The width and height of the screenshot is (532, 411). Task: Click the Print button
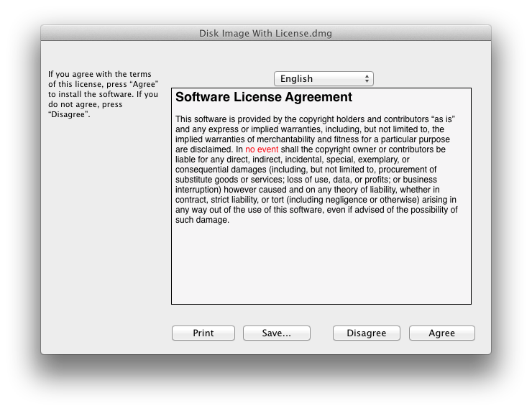click(203, 333)
